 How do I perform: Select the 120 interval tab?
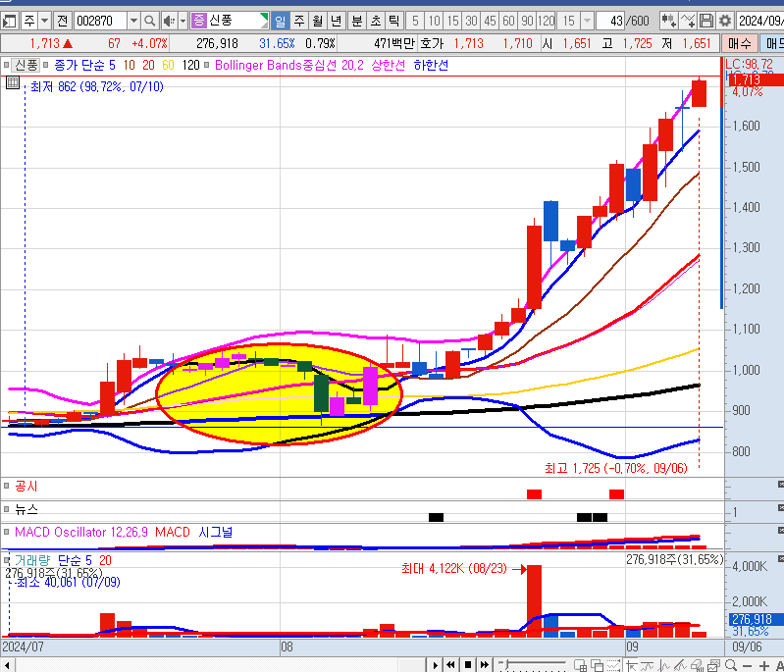pyautogui.click(x=547, y=21)
